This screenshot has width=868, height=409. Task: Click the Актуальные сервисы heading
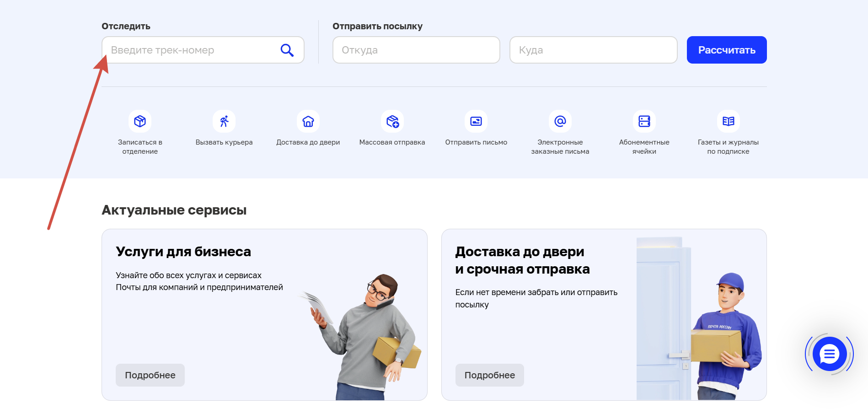pyautogui.click(x=174, y=210)
